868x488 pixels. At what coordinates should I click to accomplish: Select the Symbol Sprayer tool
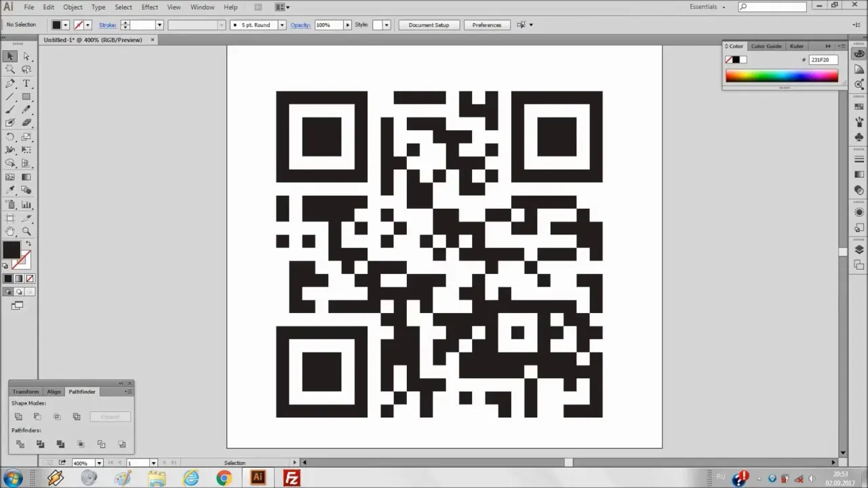tap(10, 205)
